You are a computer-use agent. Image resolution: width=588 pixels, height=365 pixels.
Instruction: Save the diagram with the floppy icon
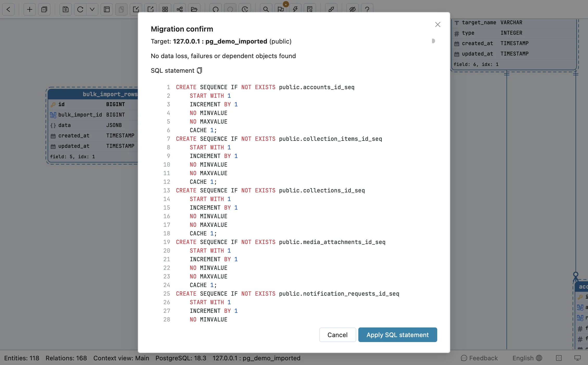click(x=66, y=9)
